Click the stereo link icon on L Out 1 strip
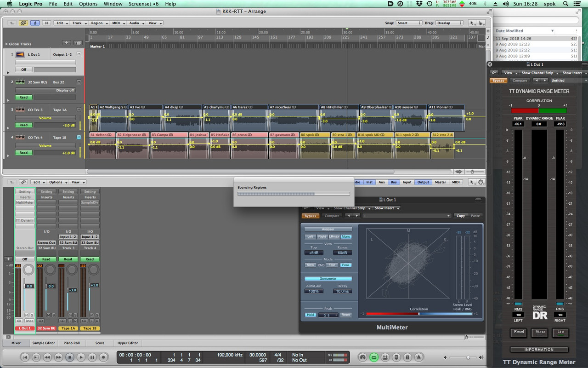The width and height of the screenshot is (588, 368). 19,321
